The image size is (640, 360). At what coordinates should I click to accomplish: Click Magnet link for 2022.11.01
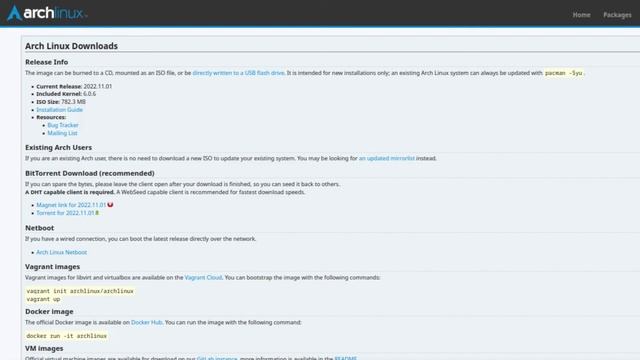click(71, 205)
